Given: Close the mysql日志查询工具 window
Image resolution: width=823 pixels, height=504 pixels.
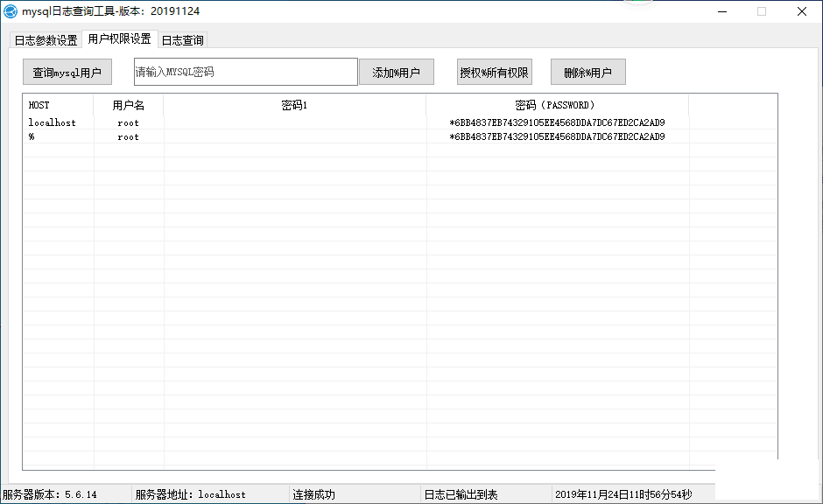Looking at the screenshot, I should click(801, 11).
